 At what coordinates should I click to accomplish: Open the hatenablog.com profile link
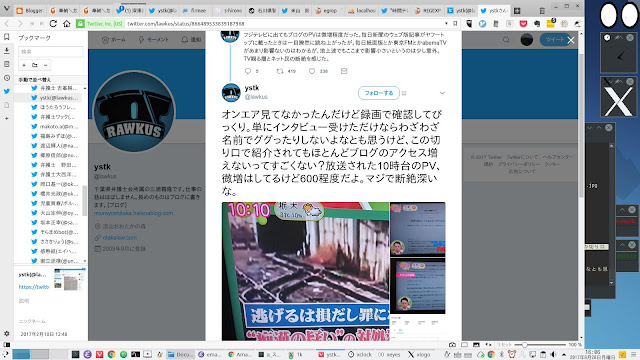[133, 213]
